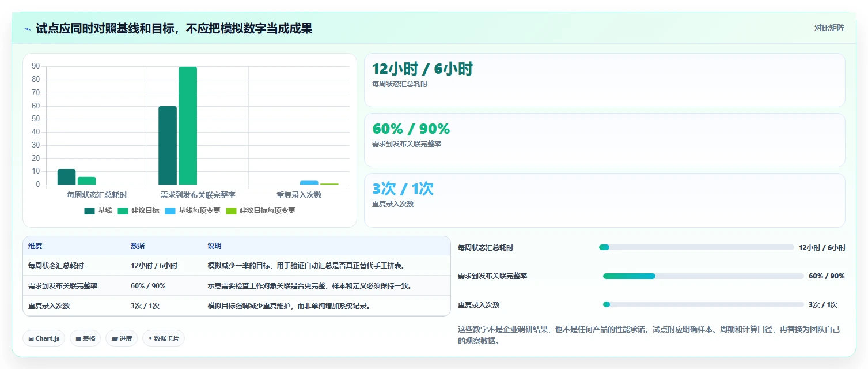Click the 建议目标 bar at 90 in chart
The image size is (868, 369).
point(188,126)
